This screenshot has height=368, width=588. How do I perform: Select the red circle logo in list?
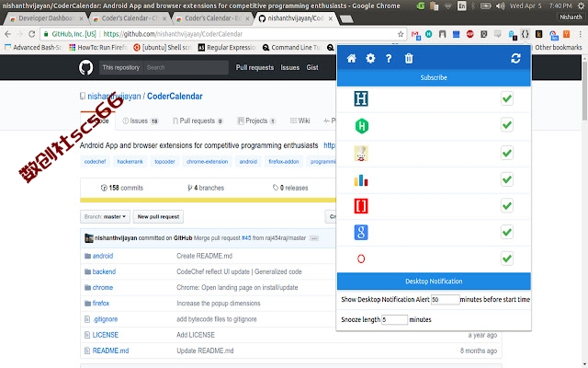tap(361, 259)
